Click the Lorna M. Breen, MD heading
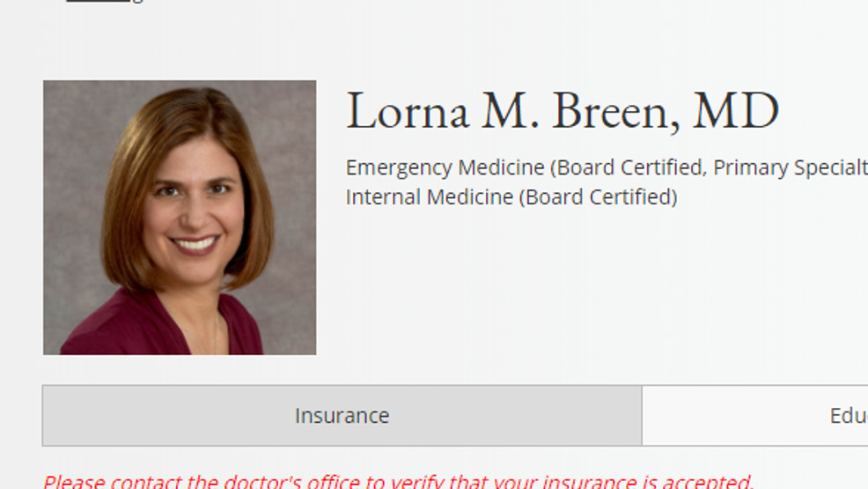 click(x=563, y=111)
